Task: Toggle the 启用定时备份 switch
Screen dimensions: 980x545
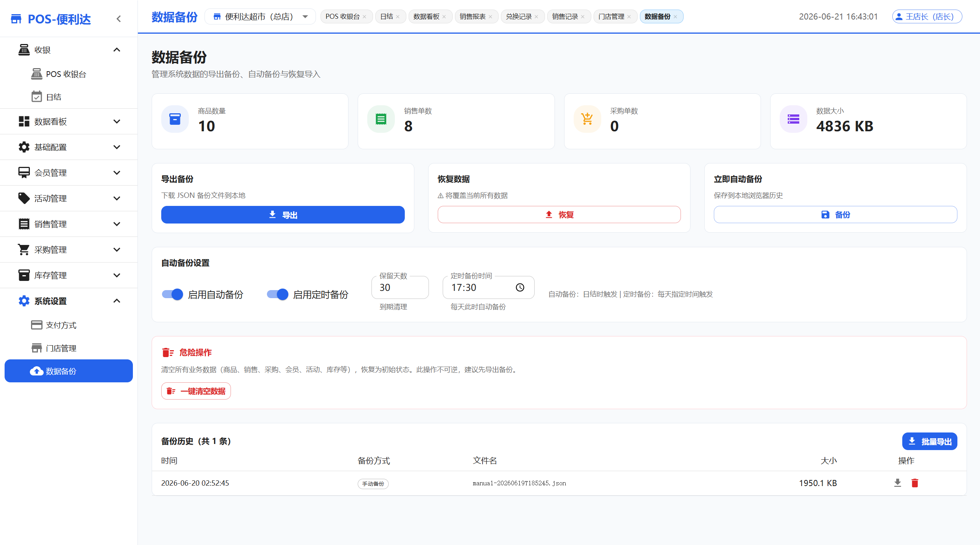Action: point(277,294)
